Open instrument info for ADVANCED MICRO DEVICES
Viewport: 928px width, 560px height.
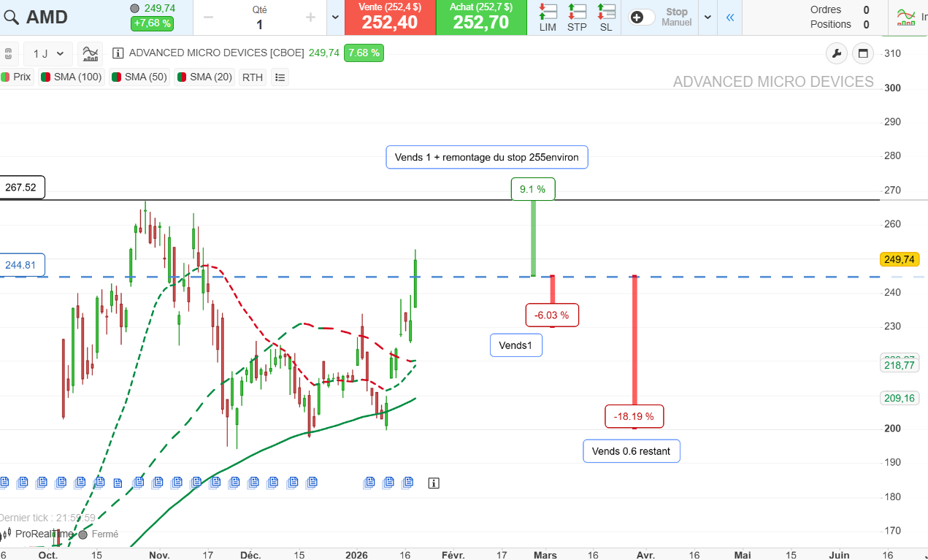coord(118,53)
